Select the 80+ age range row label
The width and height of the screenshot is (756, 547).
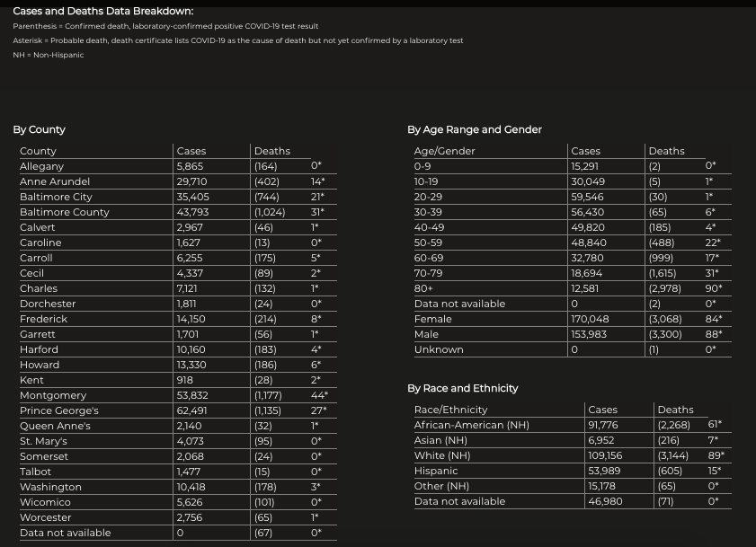(423, 288)
